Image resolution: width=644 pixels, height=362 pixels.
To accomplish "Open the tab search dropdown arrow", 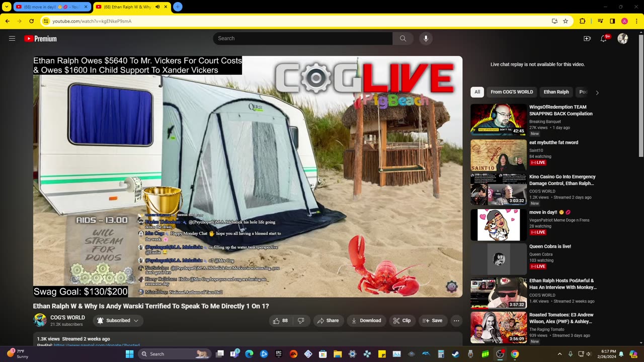I will pos(7,7).
